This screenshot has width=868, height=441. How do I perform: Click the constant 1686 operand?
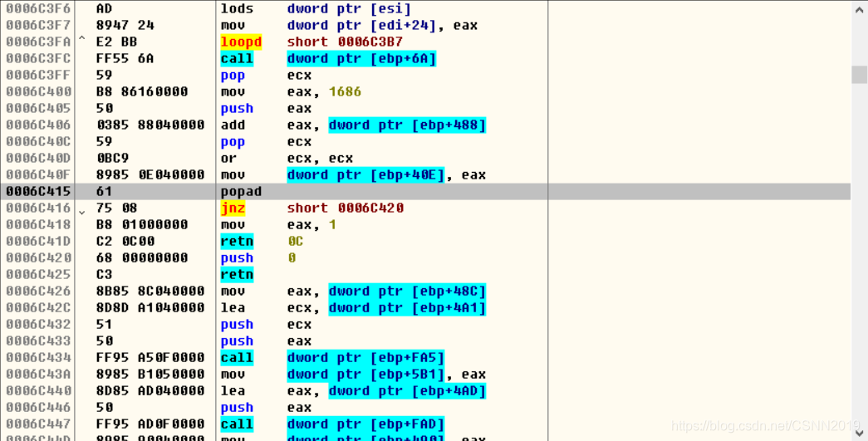pos(345,92)
